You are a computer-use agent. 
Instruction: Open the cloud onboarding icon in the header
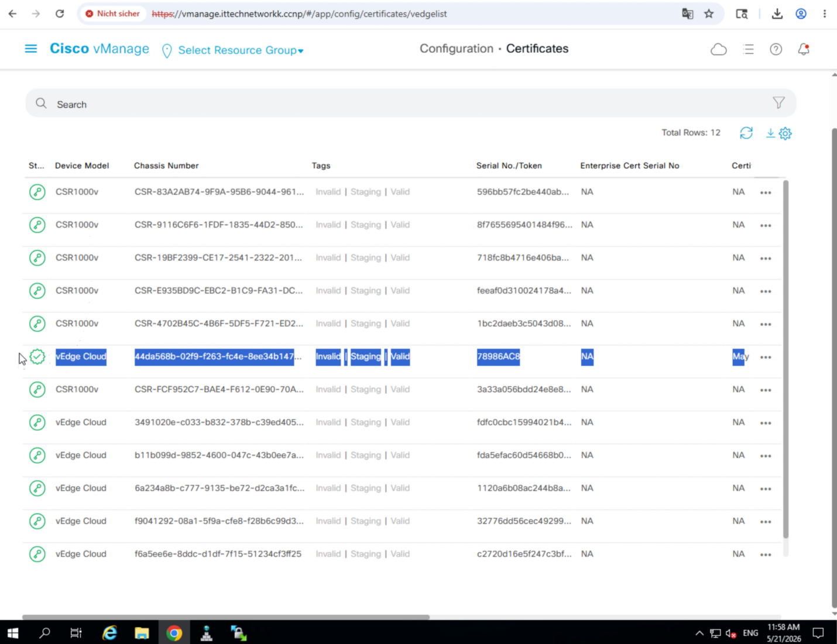click(x=719, y=50)
